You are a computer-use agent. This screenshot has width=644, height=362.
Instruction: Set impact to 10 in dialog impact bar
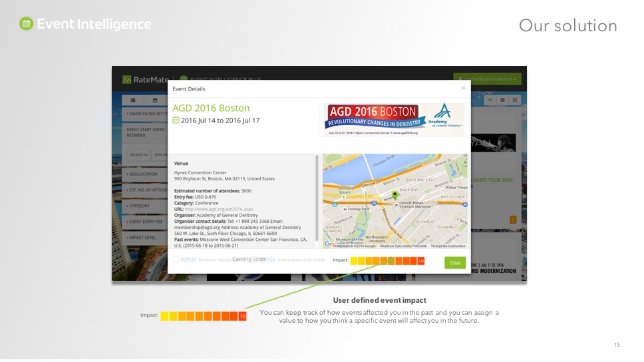421,260
